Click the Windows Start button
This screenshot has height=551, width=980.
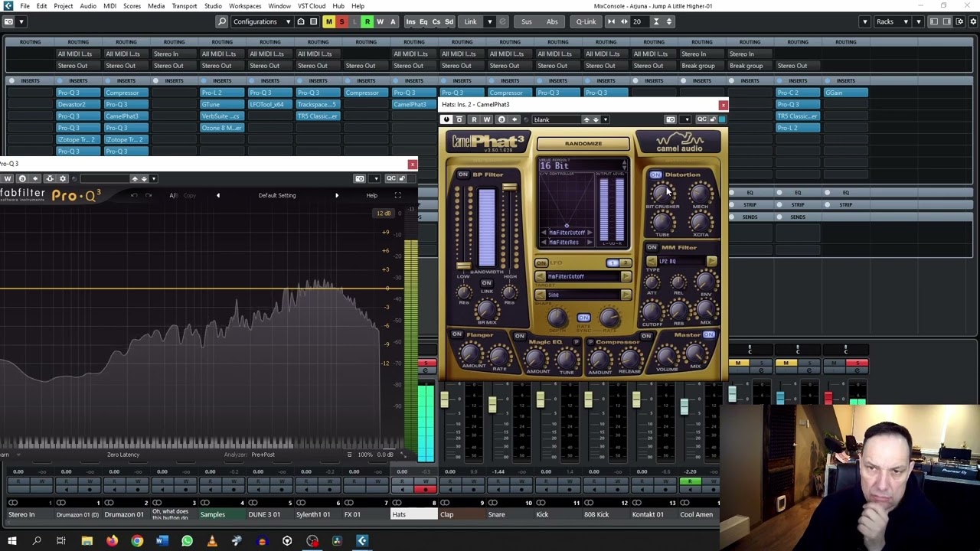coord(11,541)
